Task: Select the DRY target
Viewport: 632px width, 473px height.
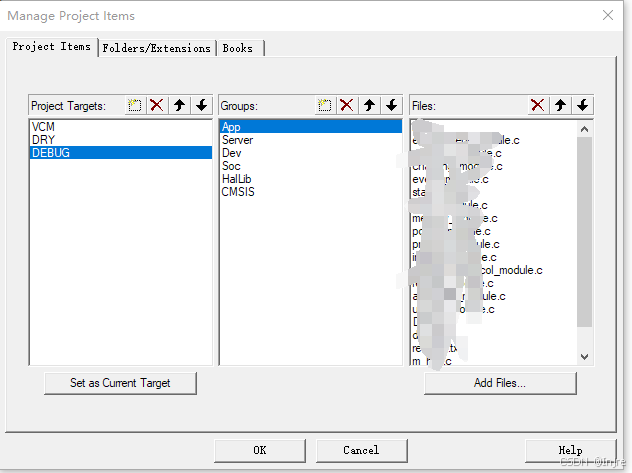Action: pyautogui.click(x=121, y=140)
